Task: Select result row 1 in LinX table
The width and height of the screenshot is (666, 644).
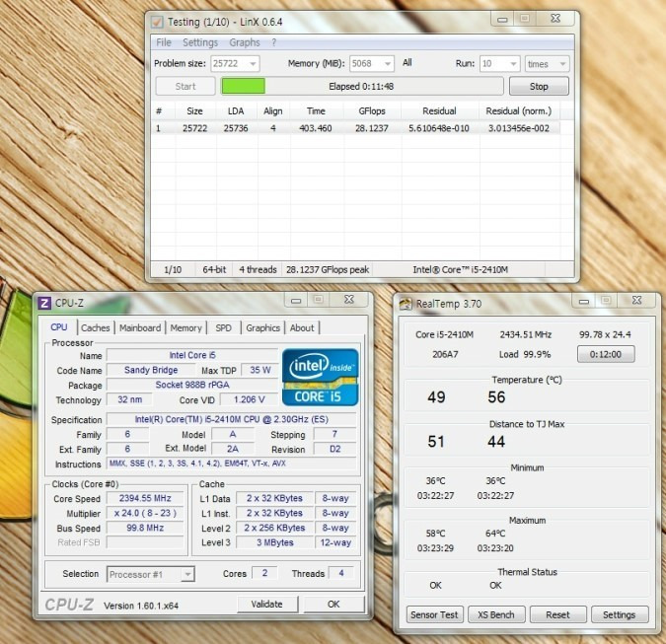Action: [355, 128]
